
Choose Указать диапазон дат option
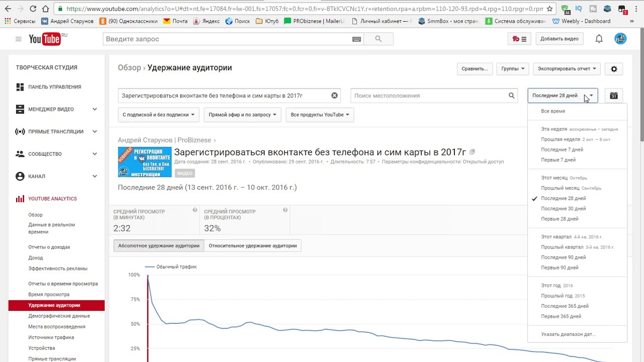[577, 334]
